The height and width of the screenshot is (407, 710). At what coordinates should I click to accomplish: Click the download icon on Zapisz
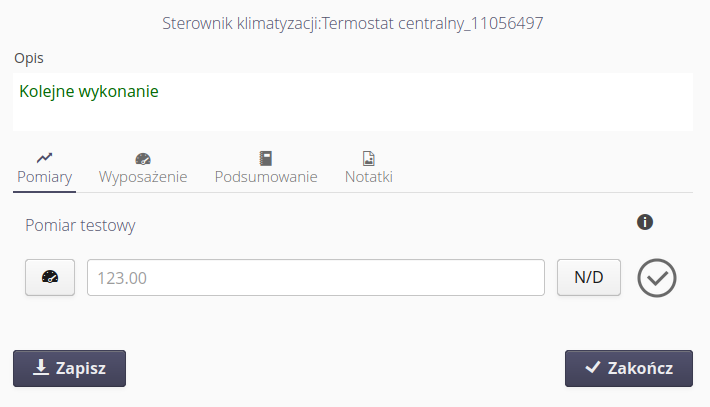pyautogui.click(x=41, y=367)
